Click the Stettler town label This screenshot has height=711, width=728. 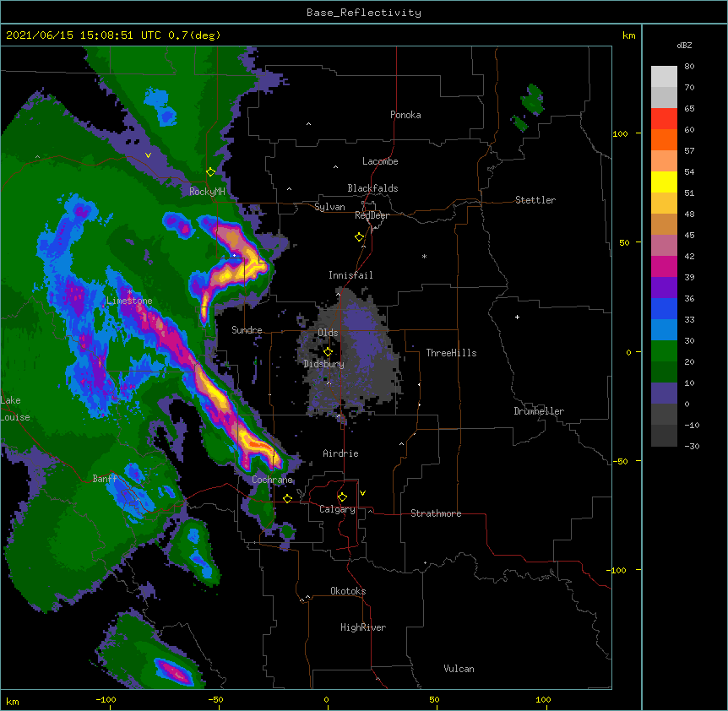coord(535,200)
